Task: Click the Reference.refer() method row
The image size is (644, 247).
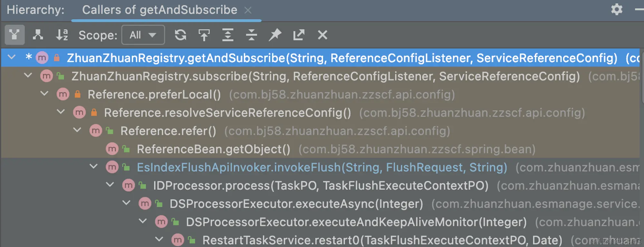Action: (x=168, y=131)
